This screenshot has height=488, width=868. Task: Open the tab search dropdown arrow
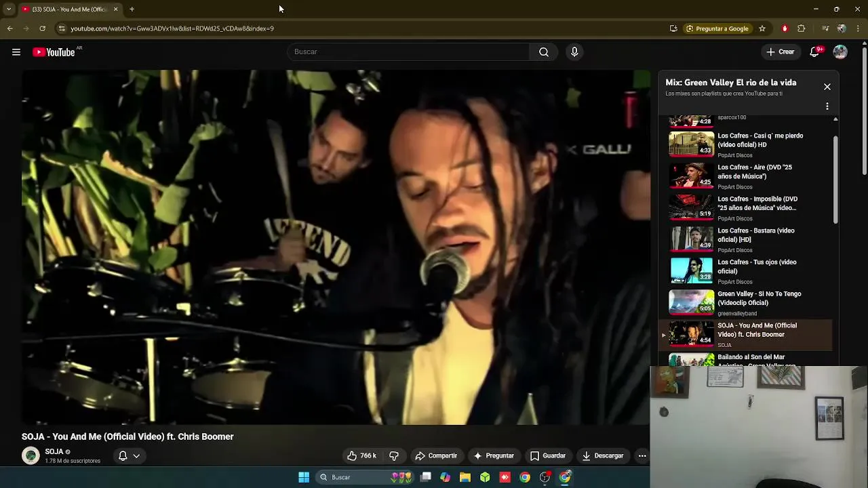tap(9, 9)
